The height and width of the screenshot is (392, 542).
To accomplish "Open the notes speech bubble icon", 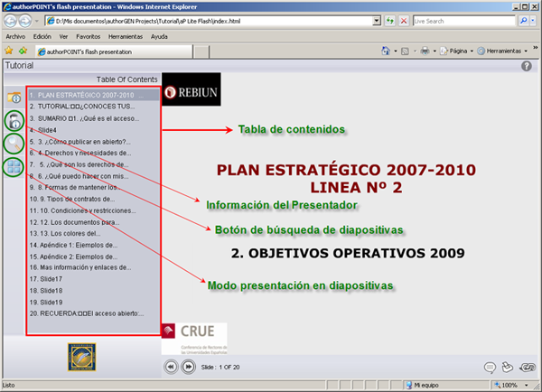I will [491, 367].
